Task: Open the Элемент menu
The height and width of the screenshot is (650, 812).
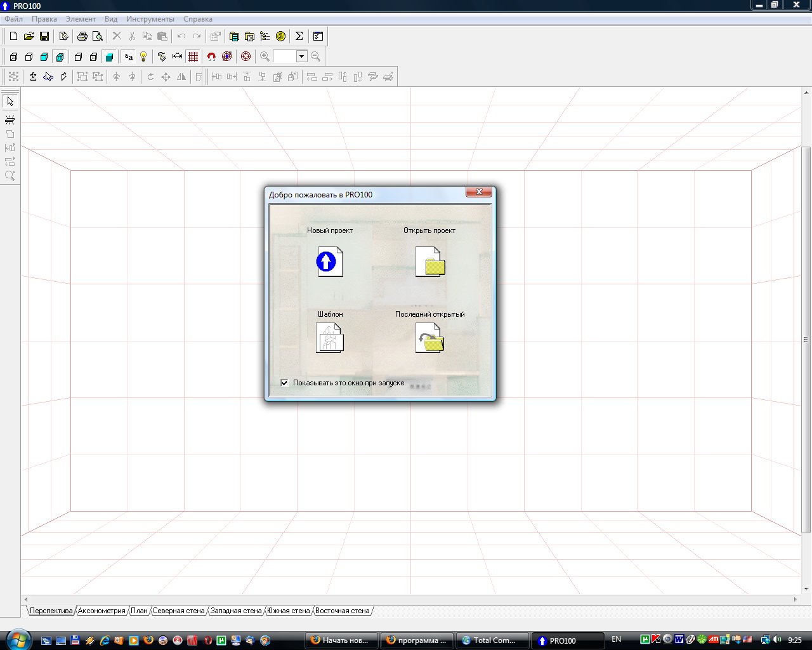Action: pyautogui.click(x=81, y=19)
